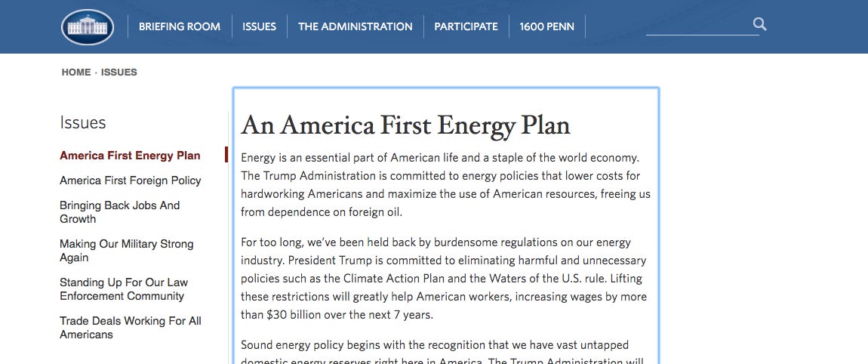
Task: Click the first paragraph about energy
Action: click(x=445, y=184)
